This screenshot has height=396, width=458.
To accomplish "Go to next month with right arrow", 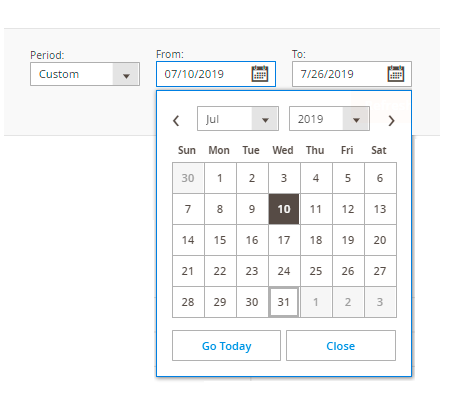I will (391, 120).
